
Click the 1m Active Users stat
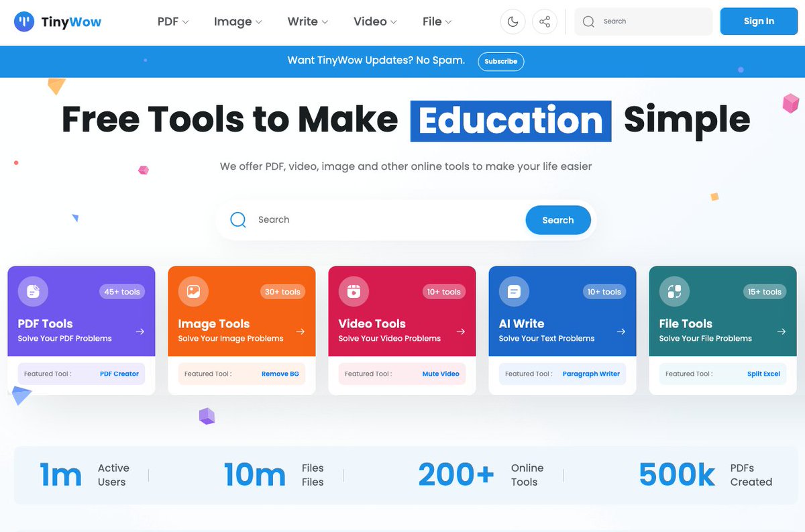click(x=85, y=475)
